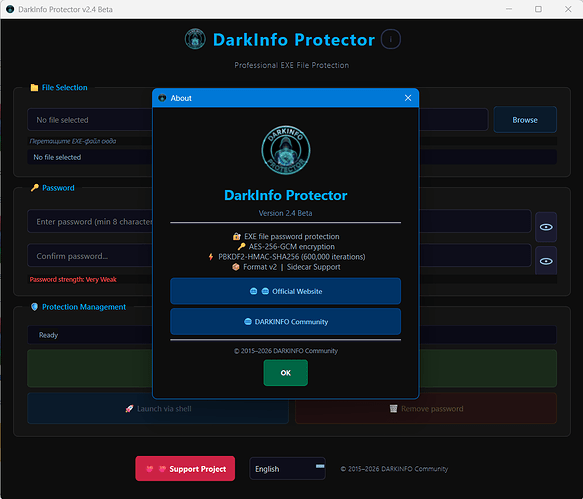Click the rocket Launch via shell button

(x=158, y=408)
